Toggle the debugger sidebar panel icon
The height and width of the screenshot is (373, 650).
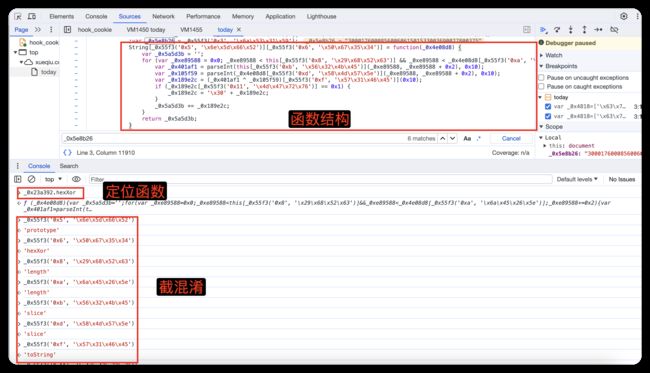527,30
